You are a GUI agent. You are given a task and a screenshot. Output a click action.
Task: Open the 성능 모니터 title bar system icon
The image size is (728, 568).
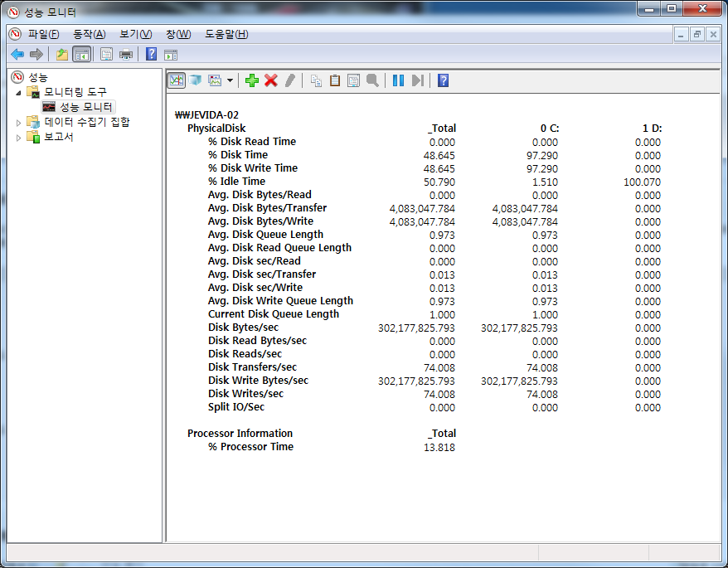point(13,12)
